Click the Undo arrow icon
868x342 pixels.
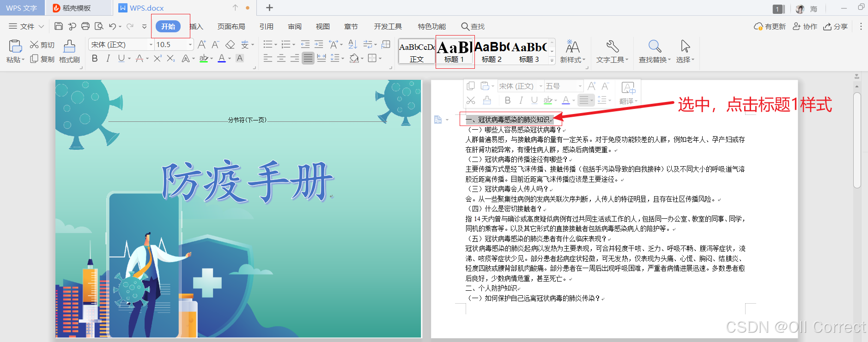[x=112, y=26]
